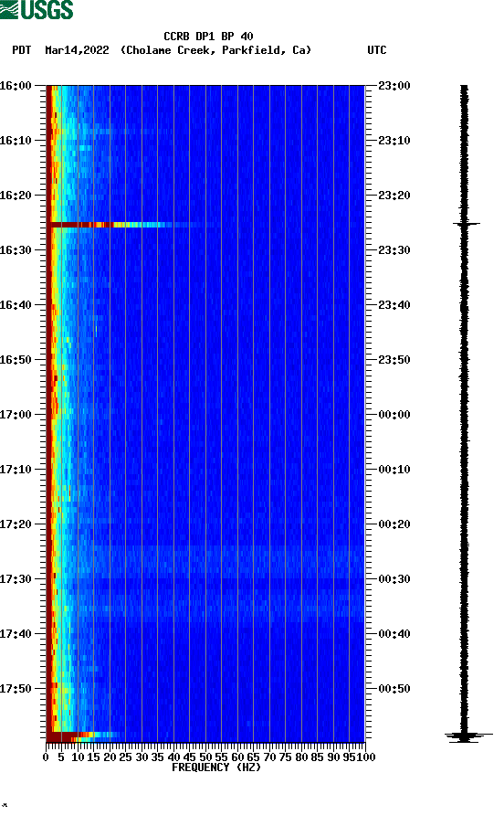This screenshot has height=815, width=504.
Task: Click the "00:10" UTC time label
Action: pyautogui.click(x=394, y=470)
